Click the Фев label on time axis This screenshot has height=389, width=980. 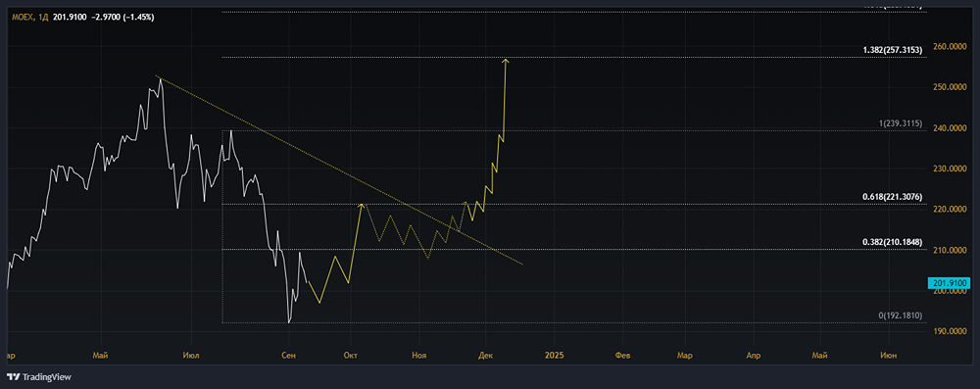tap(623, 356)
